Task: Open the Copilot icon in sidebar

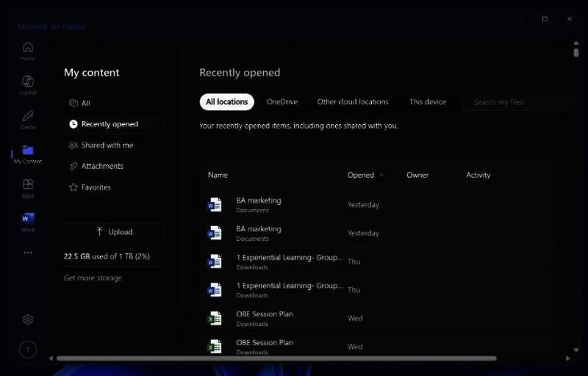Action: [x=27, y=84]
